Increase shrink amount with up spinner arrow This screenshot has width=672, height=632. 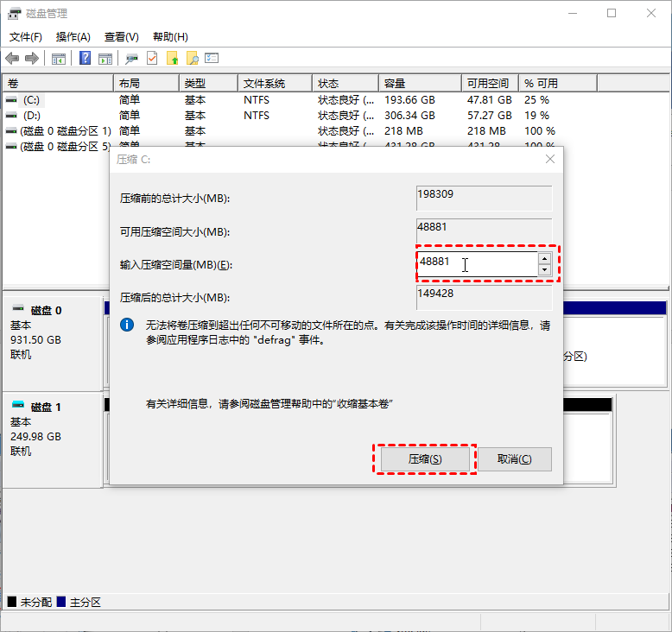click(544, 258)
